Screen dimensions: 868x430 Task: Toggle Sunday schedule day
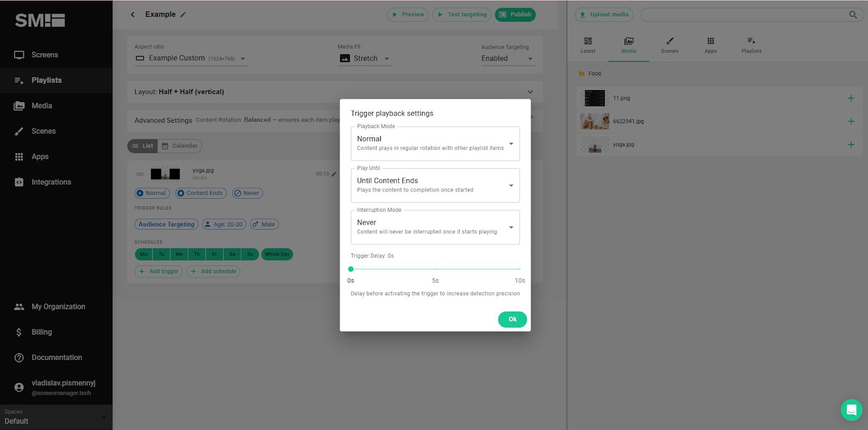250,254
